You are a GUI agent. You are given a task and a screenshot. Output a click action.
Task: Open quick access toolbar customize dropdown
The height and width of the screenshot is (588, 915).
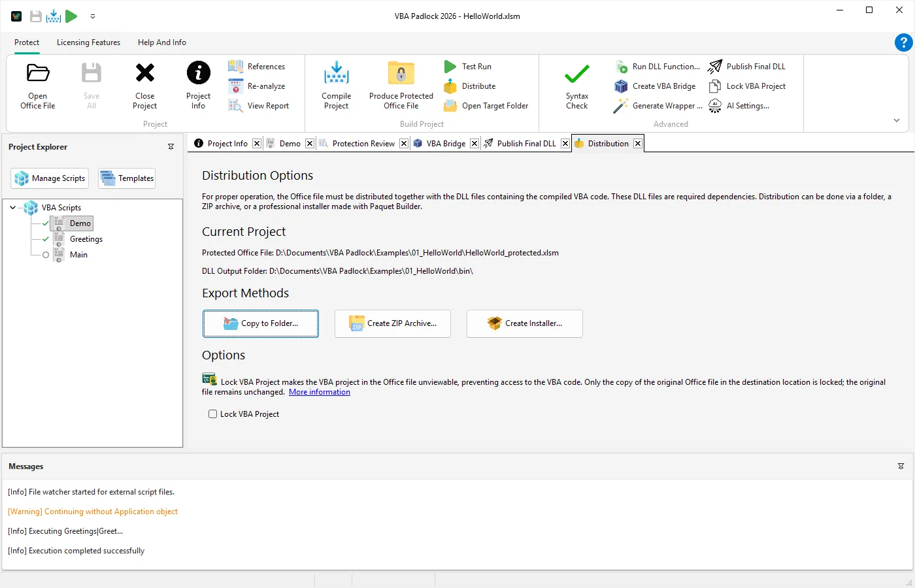click(x=93, y=16)
